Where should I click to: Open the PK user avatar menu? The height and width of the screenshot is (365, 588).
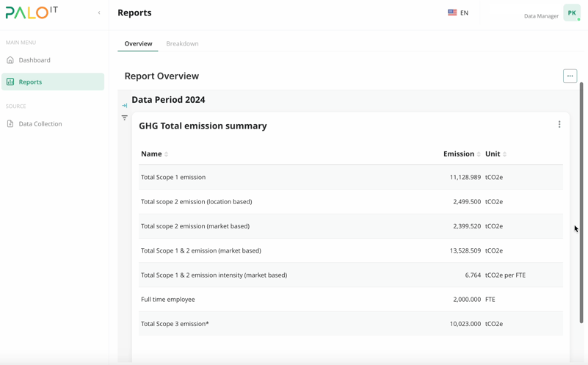[x=571, y=12]
